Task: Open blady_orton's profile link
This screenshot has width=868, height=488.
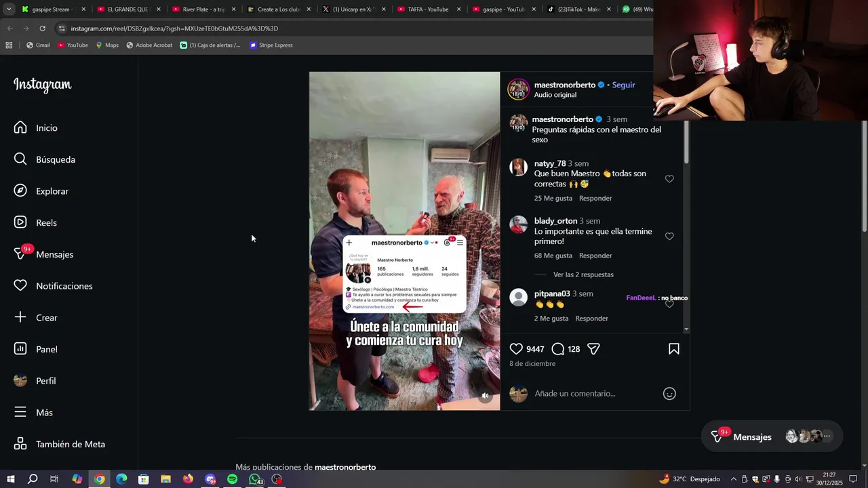Action: pyautogui.click(x=555, y=221)
